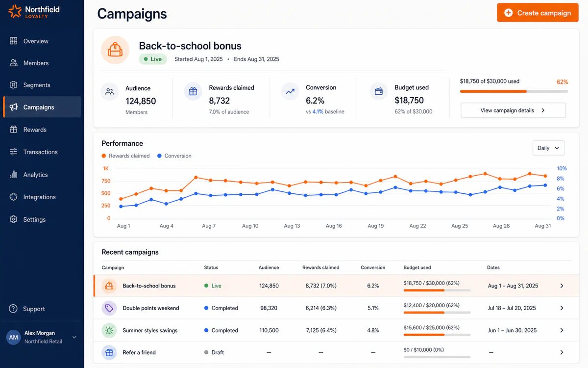Click the Overview grid icon in sidebar

coord(14,41)
